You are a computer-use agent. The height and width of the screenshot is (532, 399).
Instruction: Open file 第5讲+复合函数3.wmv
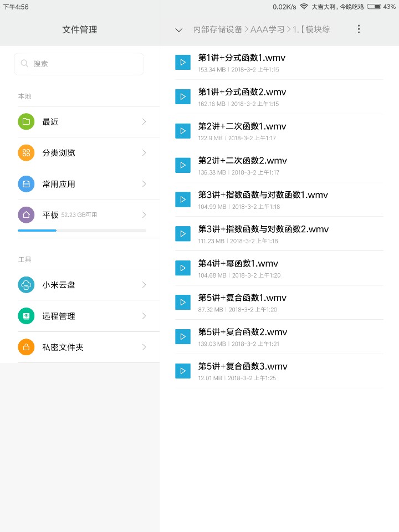point(243,366)
